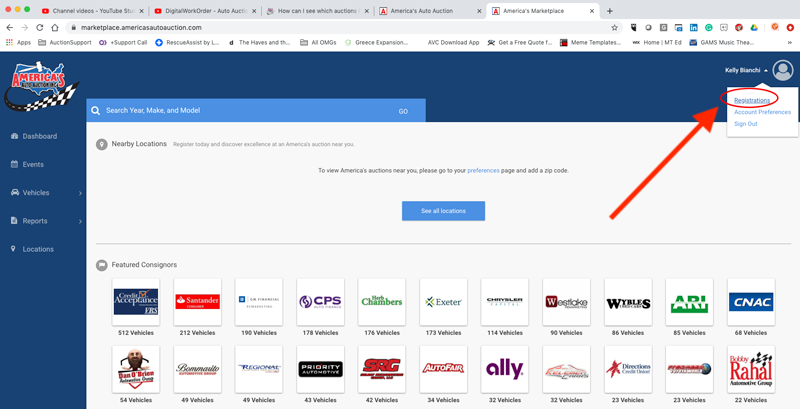This screenshot has height=409, width=800.
Task: Open the ARI consignor tile
Action: pos(689,302)
